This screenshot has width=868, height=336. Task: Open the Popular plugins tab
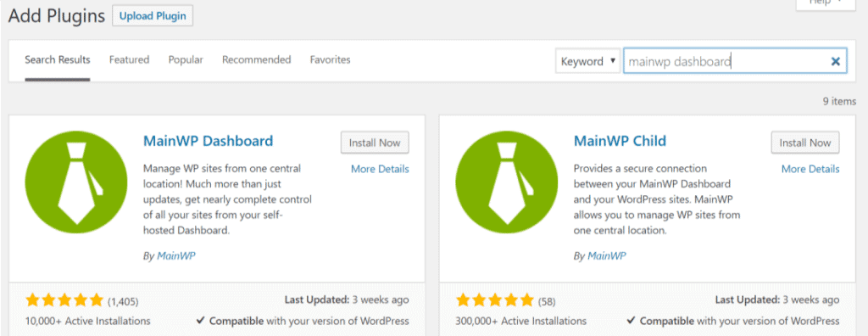pos(186,60)
